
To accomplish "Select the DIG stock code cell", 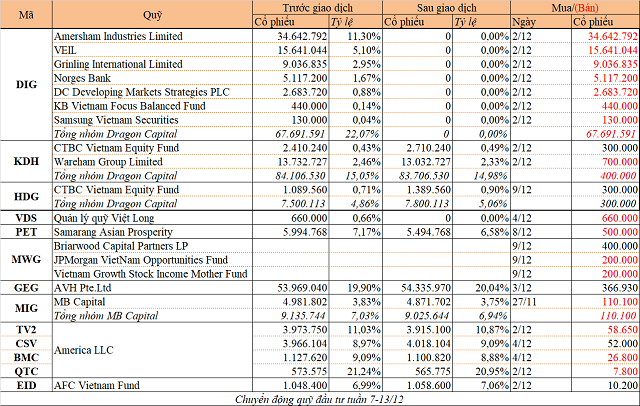I will click(26, 84).
